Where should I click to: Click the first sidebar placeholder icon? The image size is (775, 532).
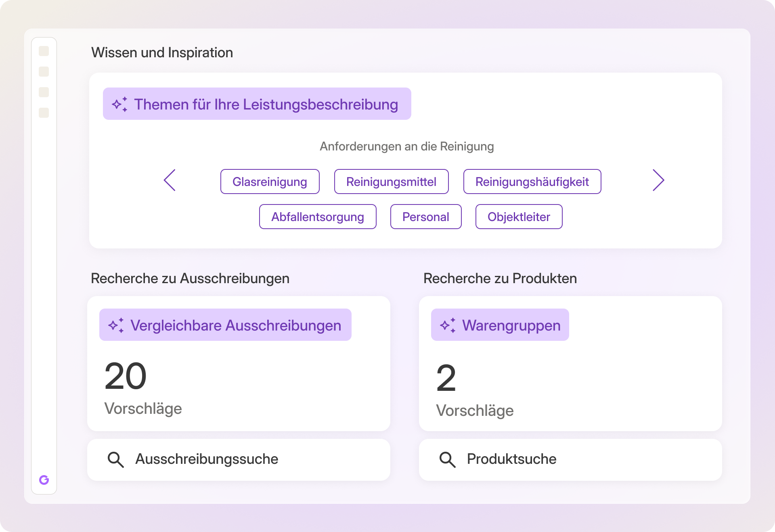coord(44,51)
